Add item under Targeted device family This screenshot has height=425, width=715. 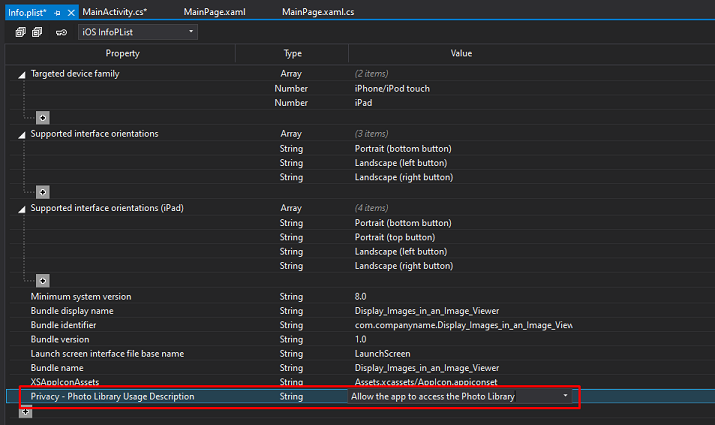42,117
